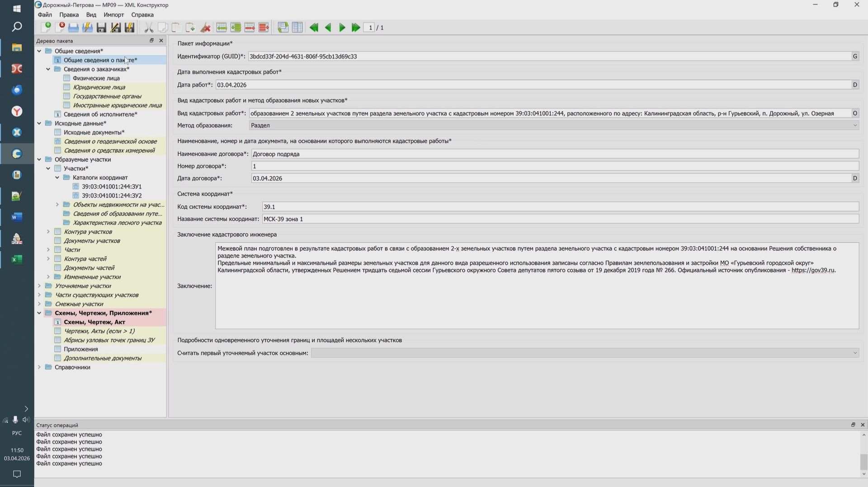
Task: Jump to last record with double-arrow button
Action: point(356,28)
